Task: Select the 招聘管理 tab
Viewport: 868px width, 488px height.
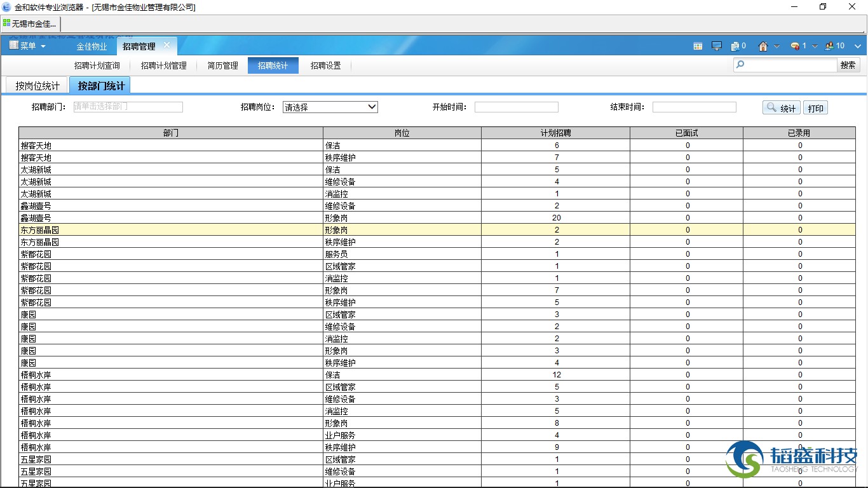Action: 139,46
